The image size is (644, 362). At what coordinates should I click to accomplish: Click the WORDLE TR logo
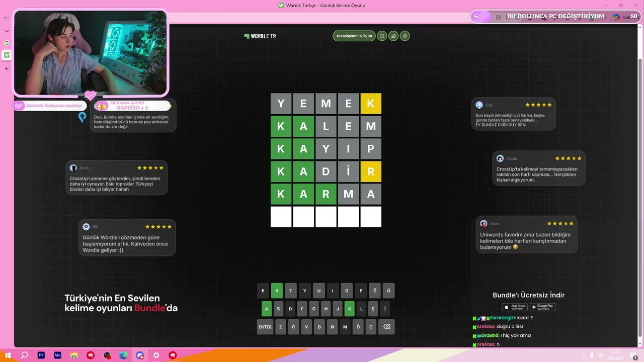tap(260, 36)
